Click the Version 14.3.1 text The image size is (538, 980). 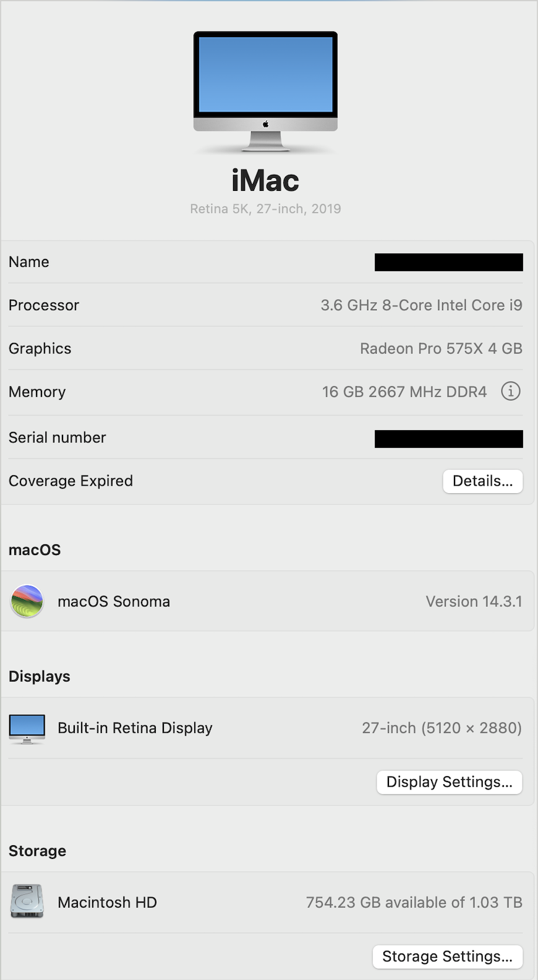tap(474, 601)
